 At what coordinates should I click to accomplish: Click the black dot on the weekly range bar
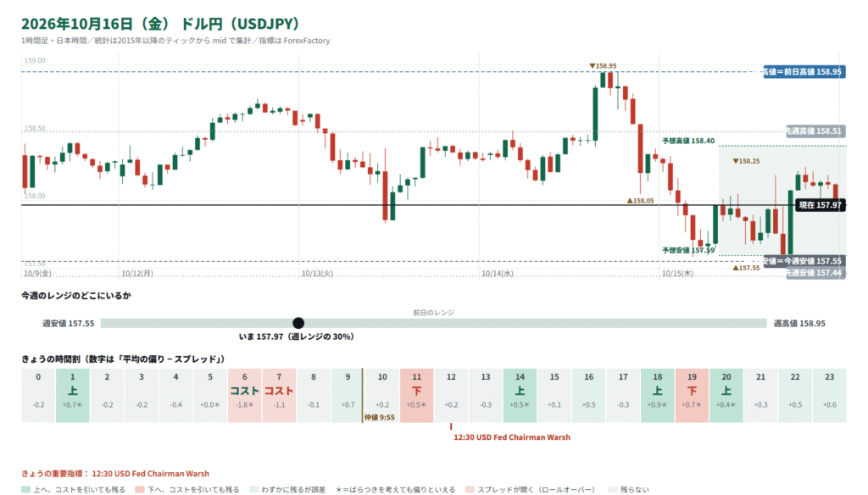pyautogui.click(x=298, y=323)
